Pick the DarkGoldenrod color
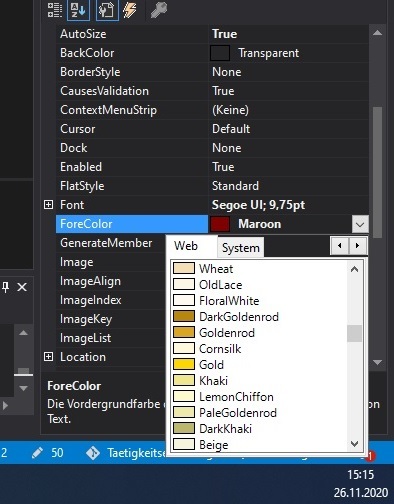Viewport: 394px width, 504px height. pyautogui.click(x=259, y=317)
